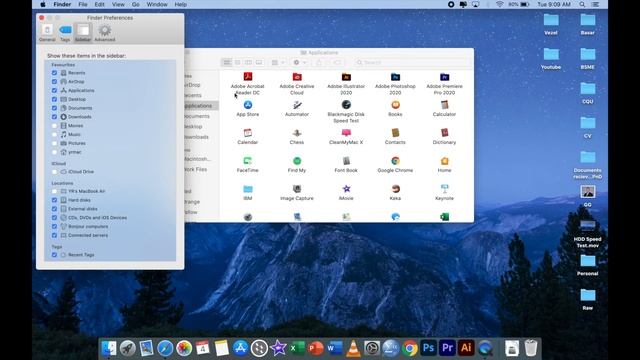Open Safari from the Dock
This screenshot has width=640, height=360.
(165, 348)
